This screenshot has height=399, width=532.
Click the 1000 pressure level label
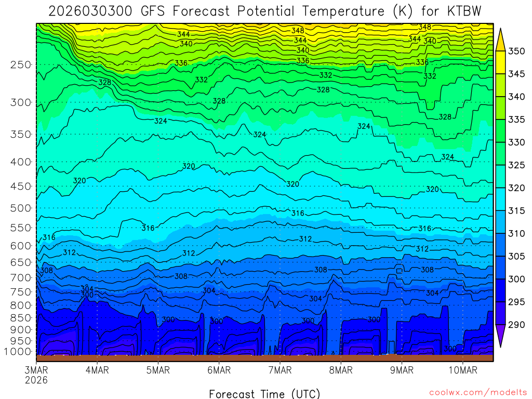coord(18,352)
